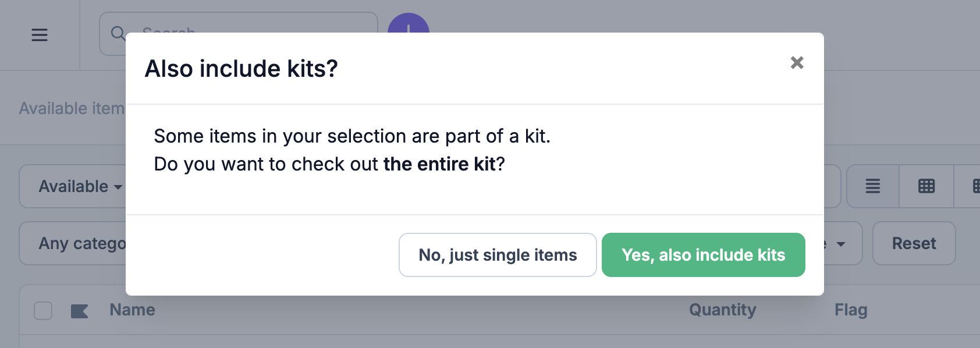The height and width of the screenshot is (348, 980).
Task: Sort by the Quantity column
Action: [723, 310]
